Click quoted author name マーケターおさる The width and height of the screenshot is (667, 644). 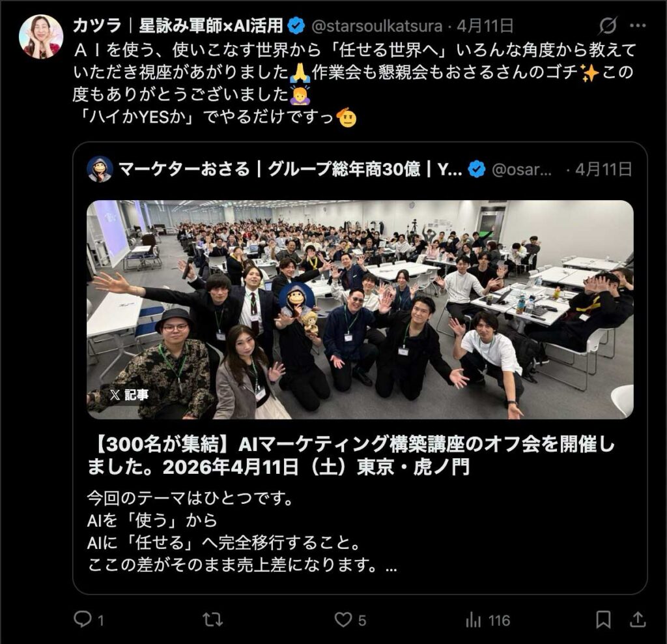point(184,169)
